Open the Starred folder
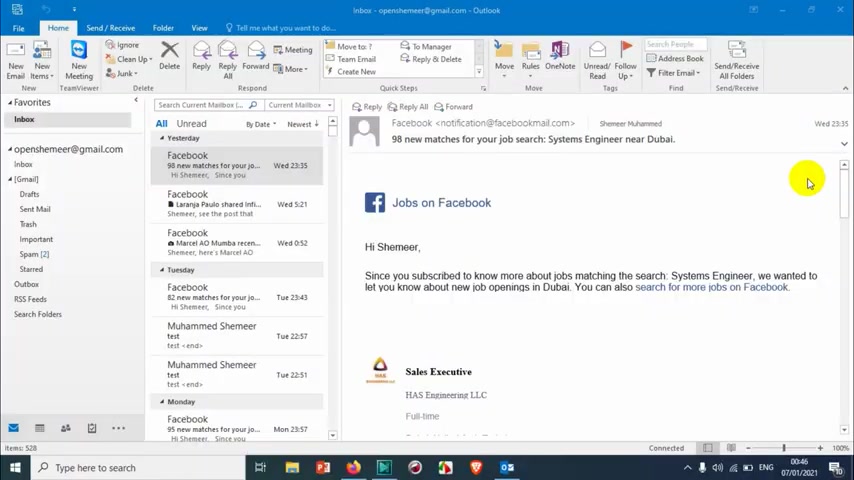Viewport: 854px width, 480px height. (31, 269)
